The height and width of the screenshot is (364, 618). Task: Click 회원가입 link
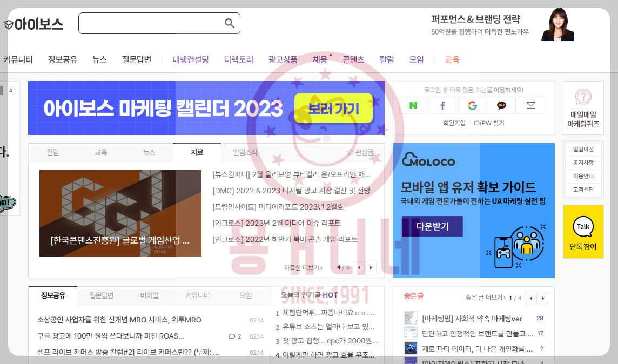(x=454, y=123)
